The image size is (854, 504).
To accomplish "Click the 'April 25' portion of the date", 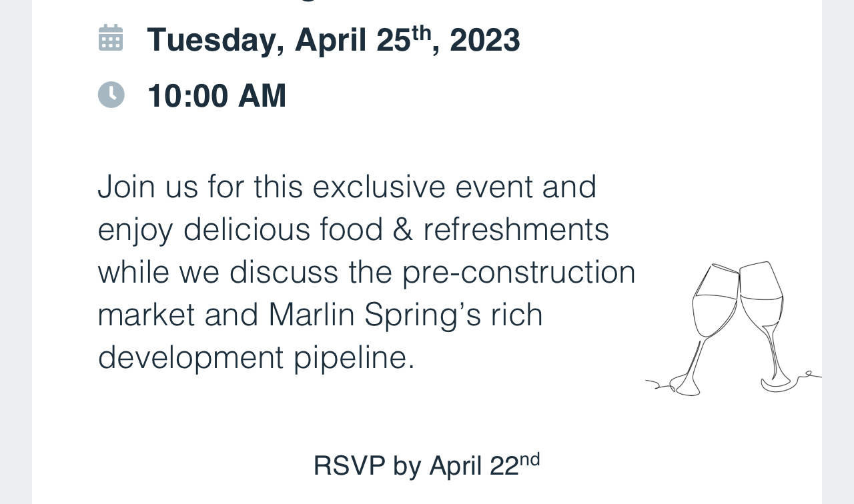I will point(352,41).
